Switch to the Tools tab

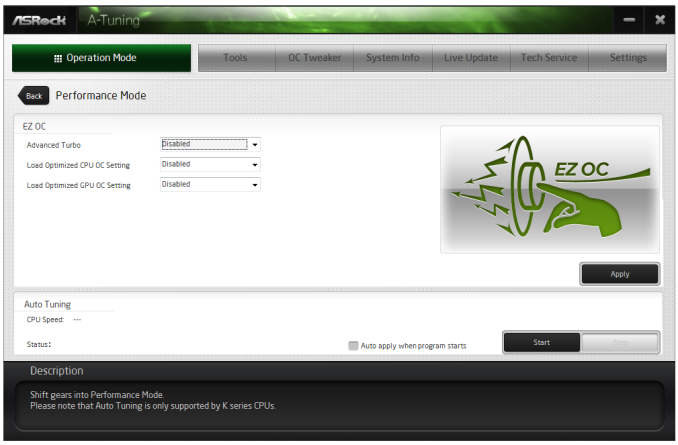(237, 58)
